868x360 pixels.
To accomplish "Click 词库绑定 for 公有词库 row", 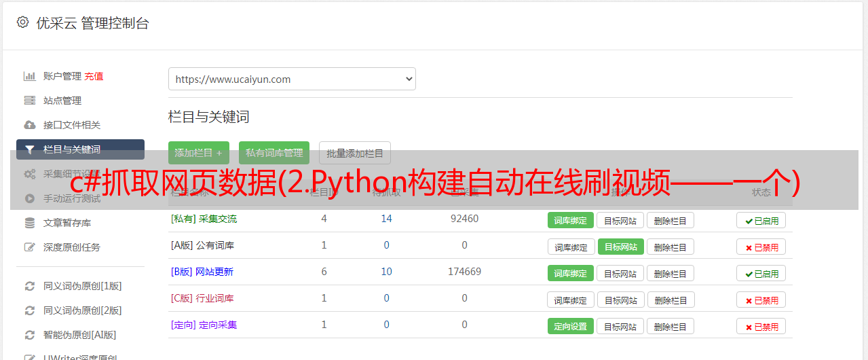I will pyautogui.click(x=571, y=247).
